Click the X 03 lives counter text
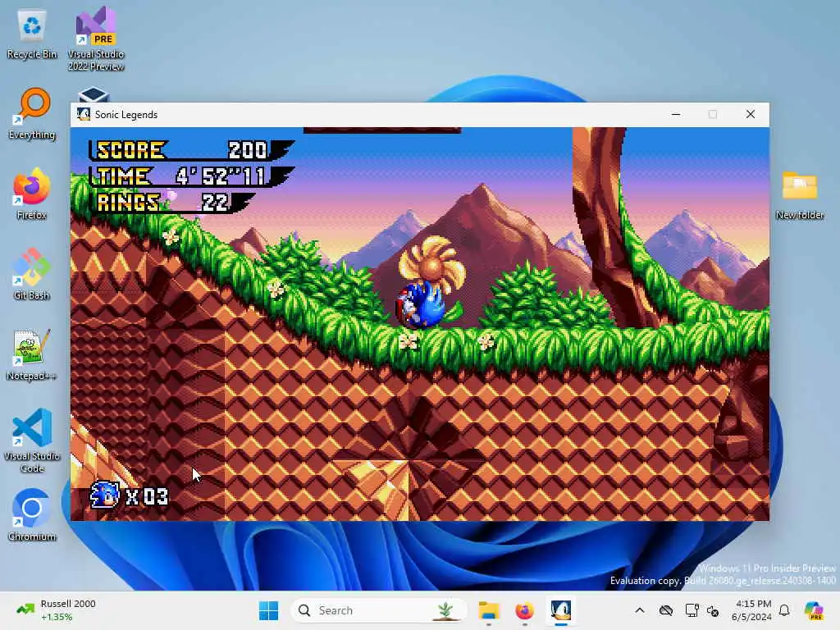This screenshot has width=840, height=630. [148, 496]
